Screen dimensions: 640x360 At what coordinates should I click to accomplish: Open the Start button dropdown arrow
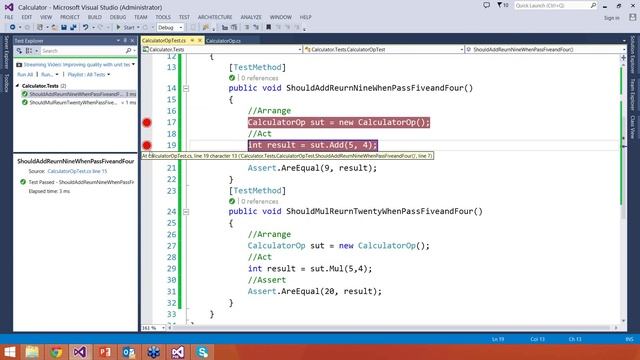[138, 27]
